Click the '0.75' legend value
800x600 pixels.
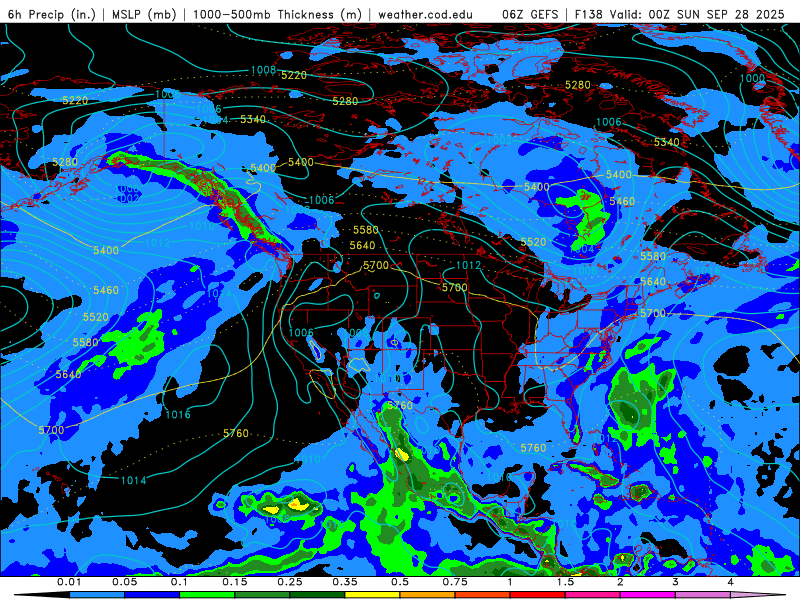[455, 582]
